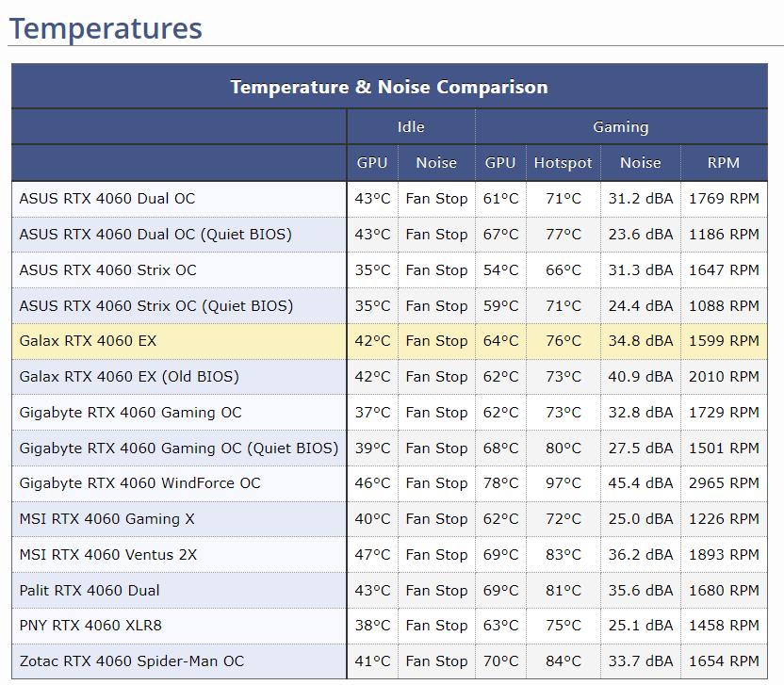Click the 40.9 dBA noise value
The image size is (784, 685).
pos(641,377)
